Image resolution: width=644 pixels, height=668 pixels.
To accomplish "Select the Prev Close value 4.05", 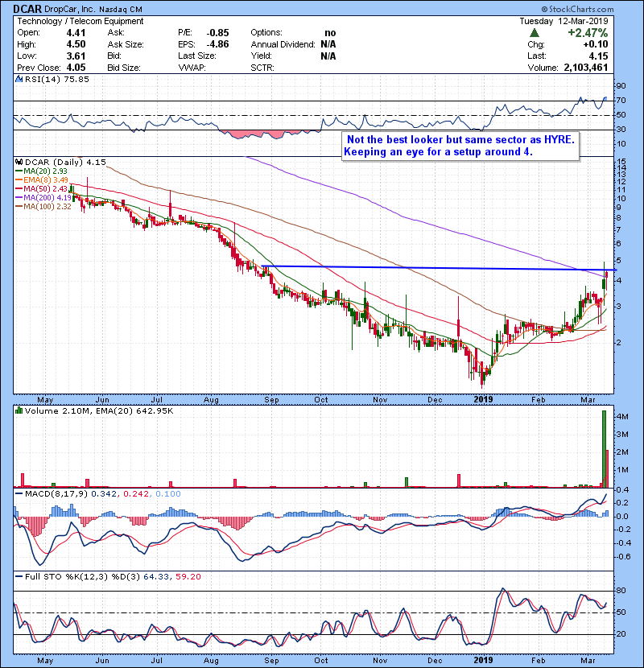I will tap(76, 68).
